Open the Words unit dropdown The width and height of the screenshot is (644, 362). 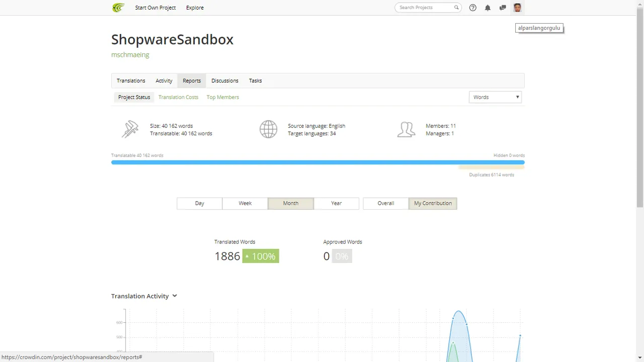[x=496, y=97]
